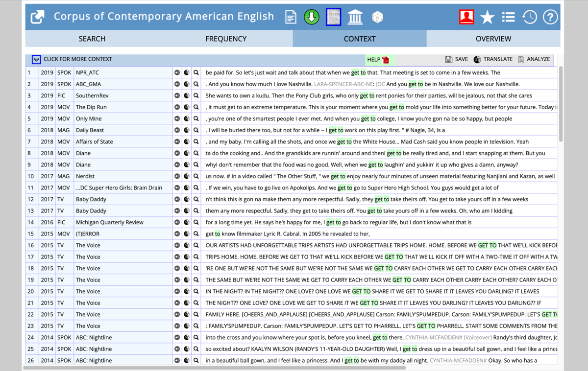Click the question mark help icon
This screenshot has height=371, width=588.
(x=550, y=17)
